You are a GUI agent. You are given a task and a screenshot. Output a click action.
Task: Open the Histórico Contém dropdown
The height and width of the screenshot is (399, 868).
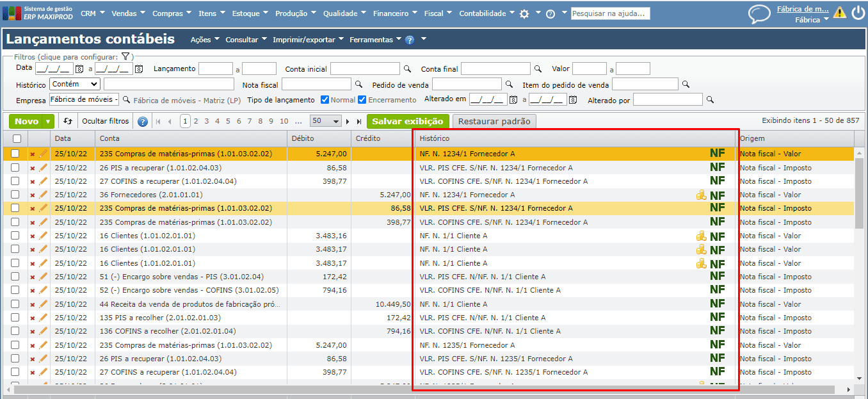coord(75,84)
